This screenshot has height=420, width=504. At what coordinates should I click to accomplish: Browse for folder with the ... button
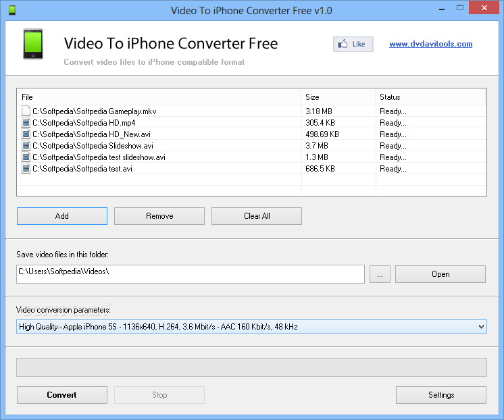click(380, 274)
